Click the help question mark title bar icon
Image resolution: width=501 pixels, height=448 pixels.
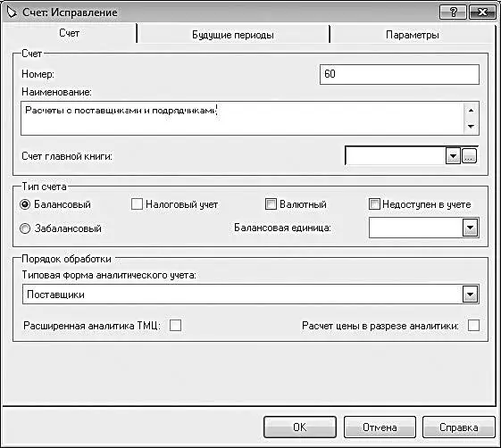pos(453,12)
